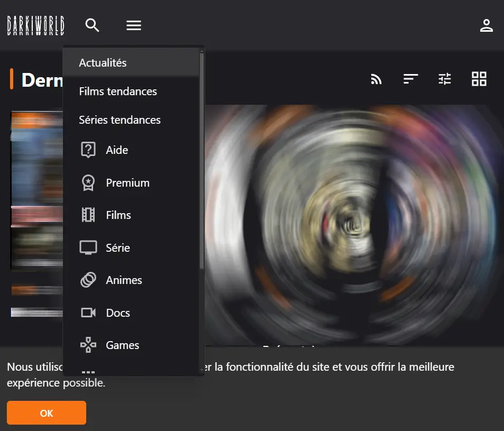Click the RSS feed icon
Screen dimensions: 504x431
coord(376,79)
